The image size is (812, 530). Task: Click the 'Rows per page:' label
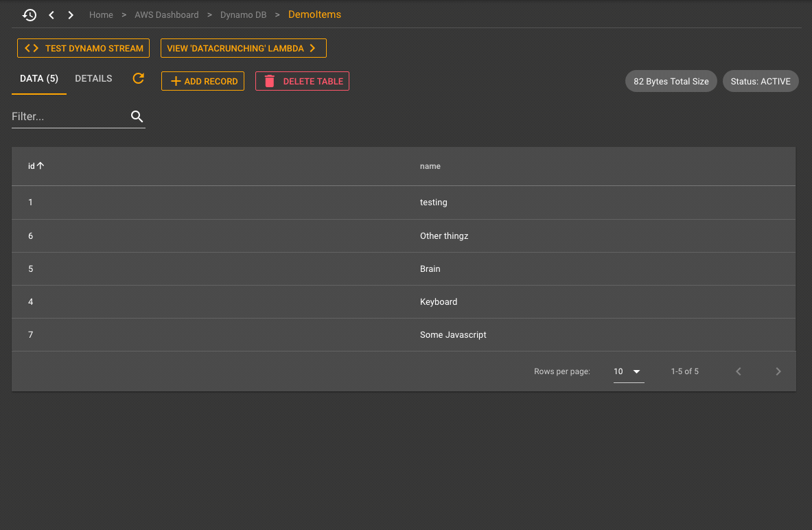coord(562,371)
